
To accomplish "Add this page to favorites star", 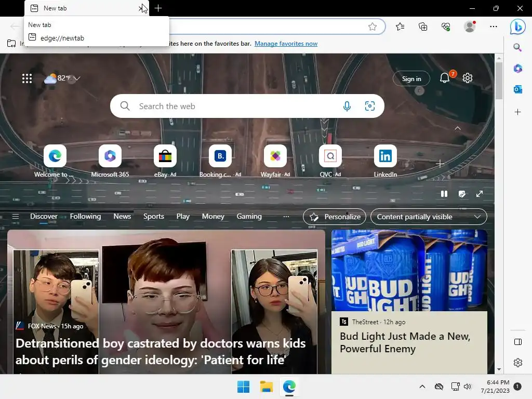I will pyautogui.click(x=372, y=26).
